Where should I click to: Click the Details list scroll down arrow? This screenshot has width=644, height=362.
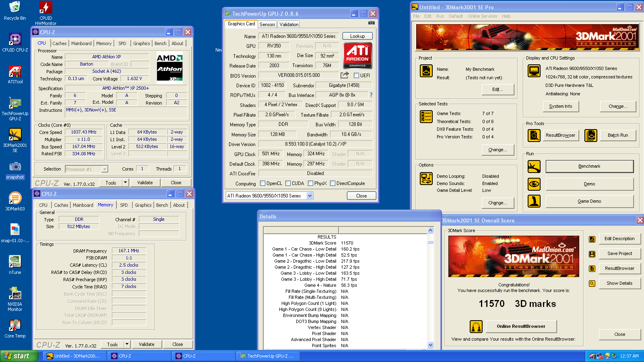point(430,345)
